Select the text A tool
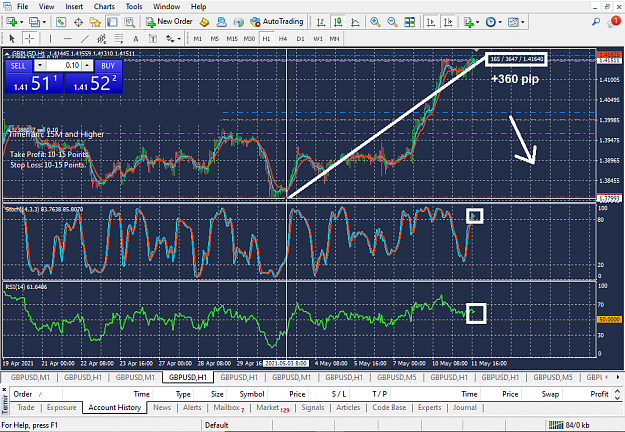625x432 pixels. tap(136, 39)
